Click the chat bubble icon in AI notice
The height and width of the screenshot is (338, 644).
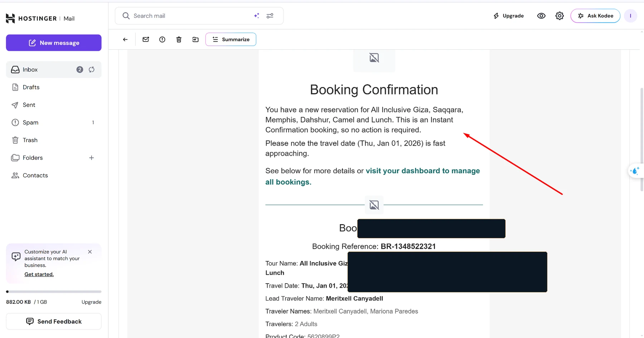tap(16, 257)
